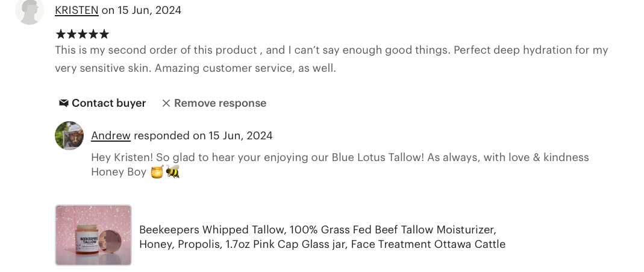Click the middle star of the rating
The image size is (644, 272).
coord(83,34)
